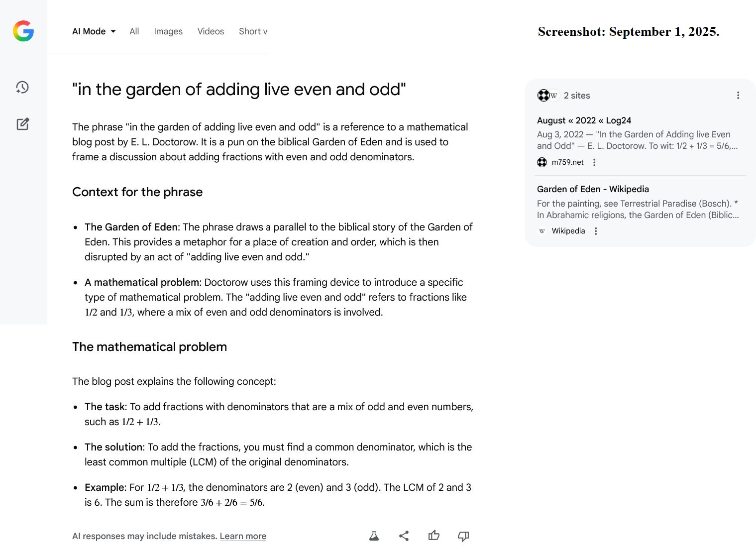This screenshot has height=560, width=756.
Task: Open Garden of Eden - Wikipedia result
Action: [593, 189]
